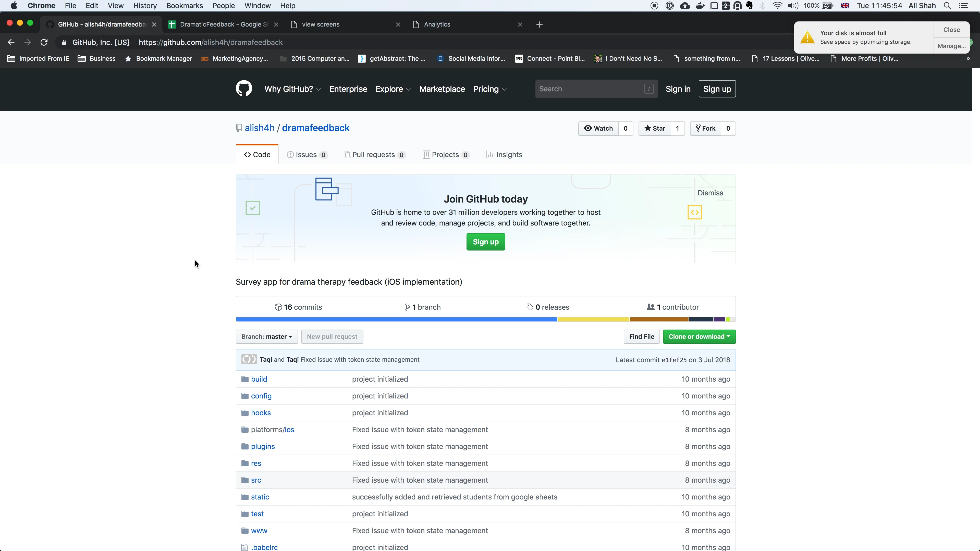Click the address bar URL
The width and height of the screenshot is (980, 551).
pos(210,42)
